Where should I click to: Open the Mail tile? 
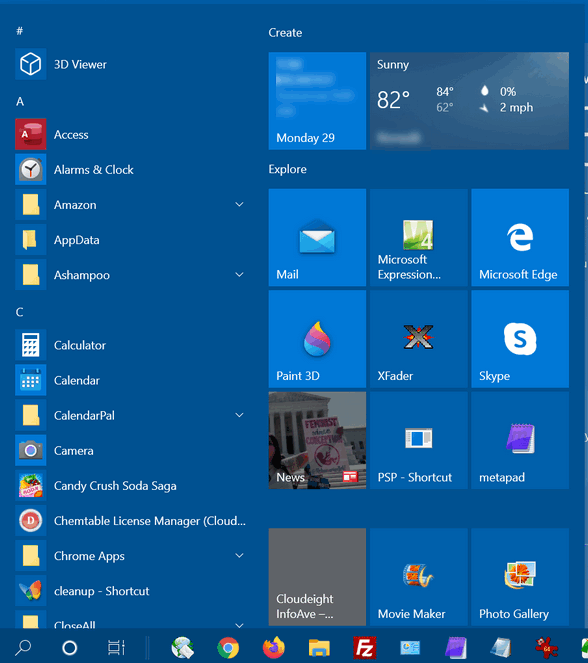[317, 238]
